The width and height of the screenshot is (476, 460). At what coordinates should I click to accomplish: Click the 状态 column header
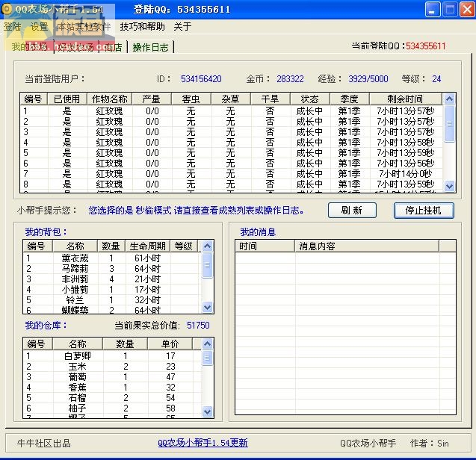[x=310, y=99]
